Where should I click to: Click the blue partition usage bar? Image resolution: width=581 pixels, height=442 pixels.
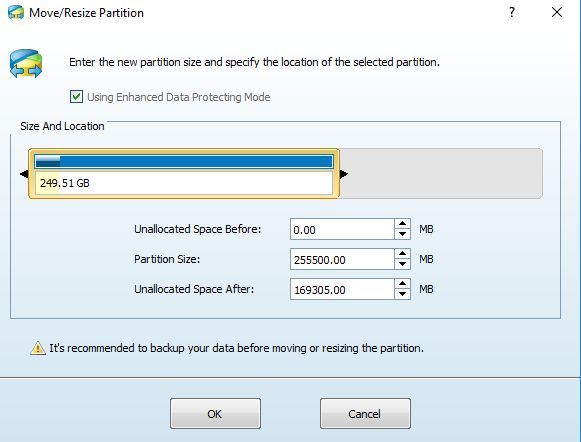point(184,162)
